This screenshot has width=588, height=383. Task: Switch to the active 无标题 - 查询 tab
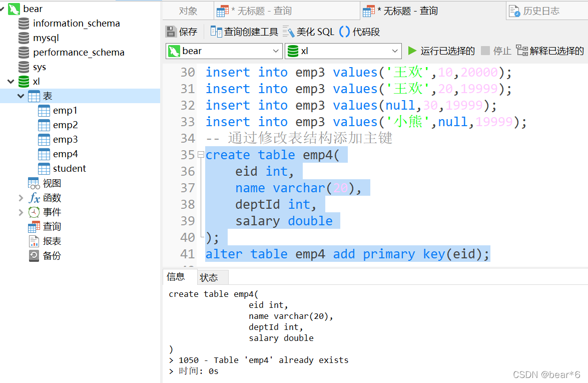point(433,11)
